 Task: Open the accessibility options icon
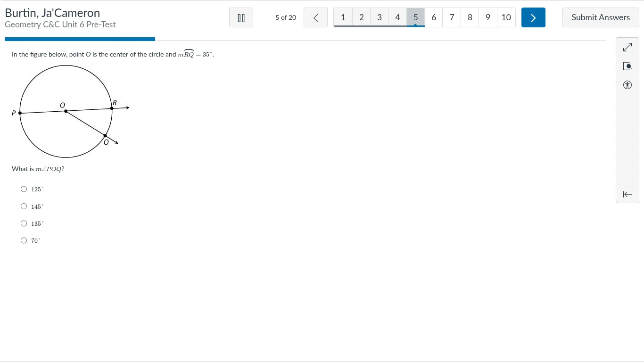627,85
